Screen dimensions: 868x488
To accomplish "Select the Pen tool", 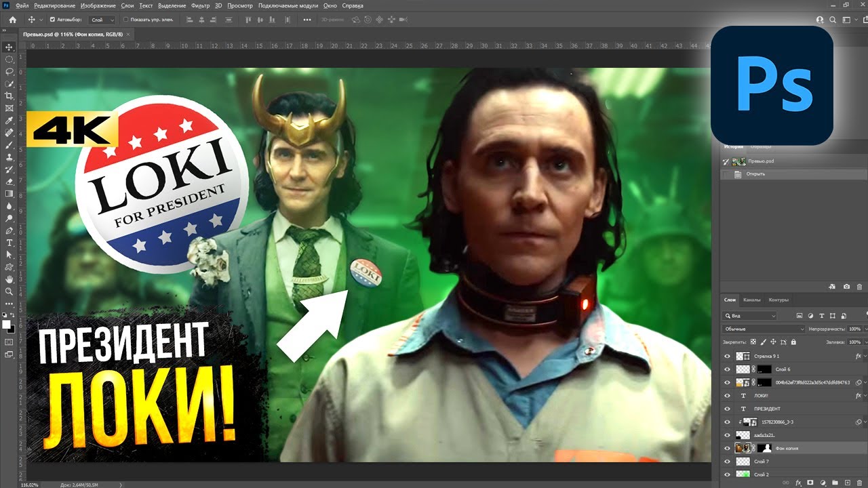I will [x=9, y=230].
